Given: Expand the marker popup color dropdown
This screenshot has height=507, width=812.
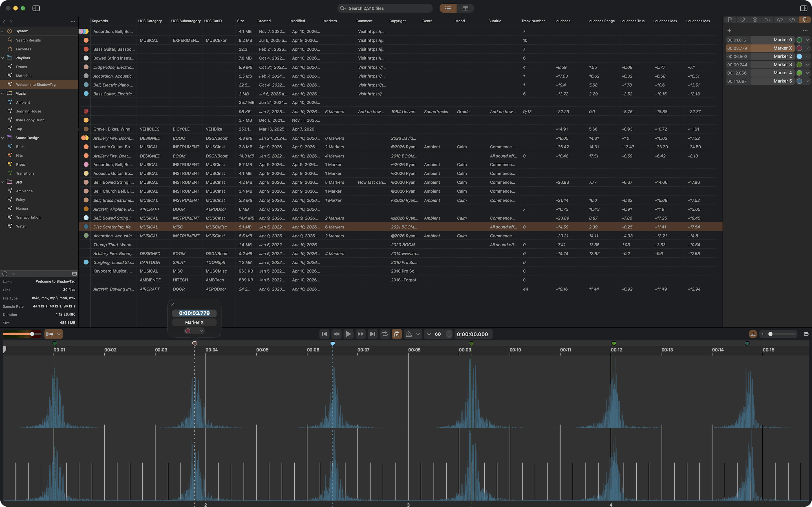Looking at the screenshot, I should point(201,331).
